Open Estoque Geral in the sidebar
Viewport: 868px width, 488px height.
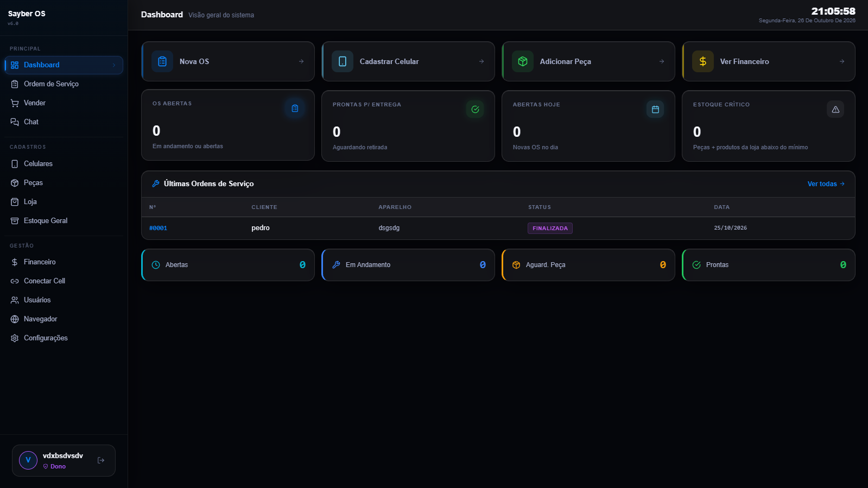coord(64,221)
